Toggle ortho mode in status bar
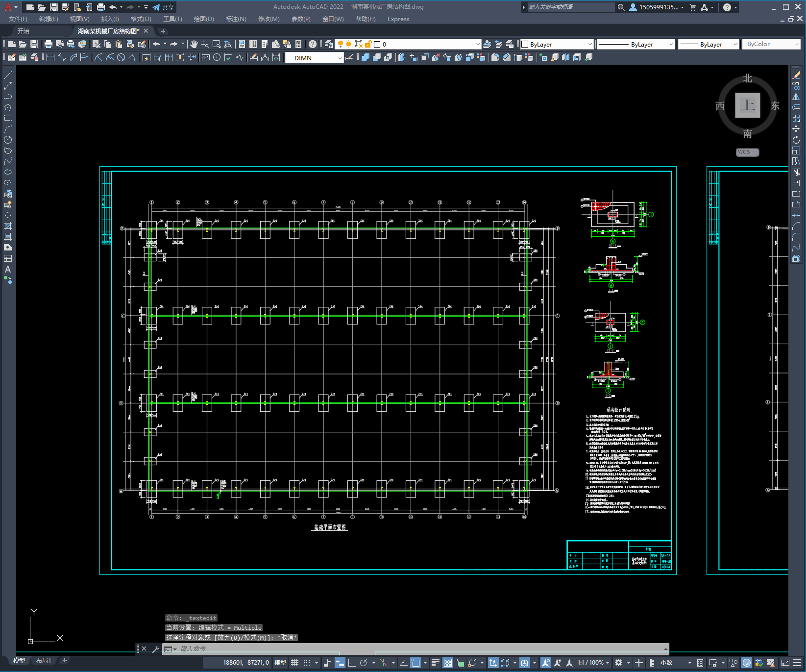The image size is (806, 672). 352,663
